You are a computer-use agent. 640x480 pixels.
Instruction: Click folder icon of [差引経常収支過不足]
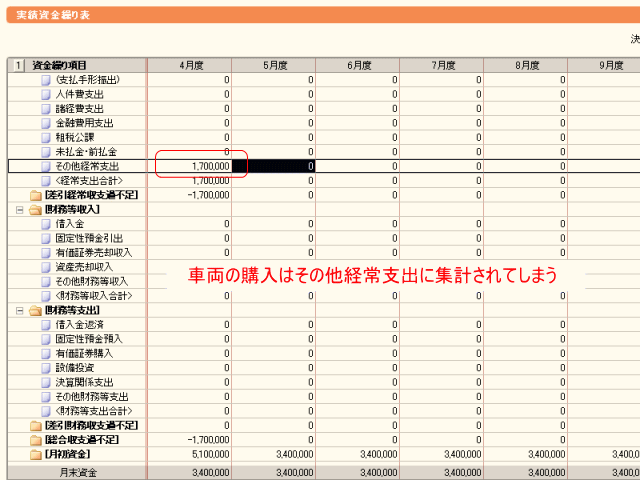point(36,196)
